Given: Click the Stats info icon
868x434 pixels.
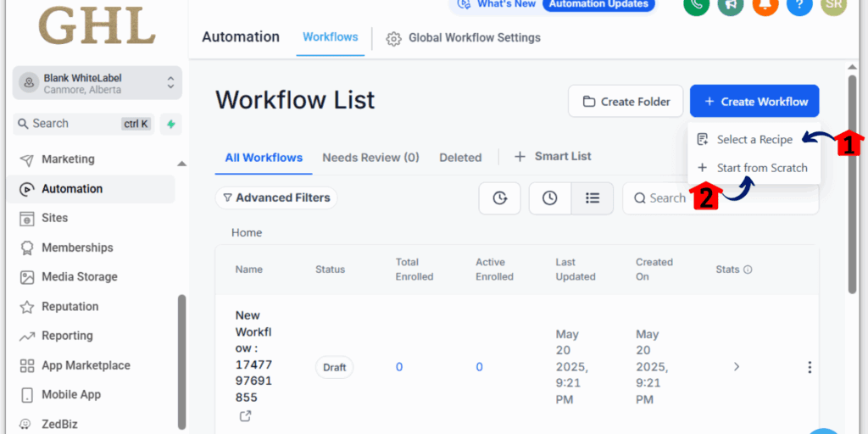Looking at the screenshot, I should click(x=748, y=270).
